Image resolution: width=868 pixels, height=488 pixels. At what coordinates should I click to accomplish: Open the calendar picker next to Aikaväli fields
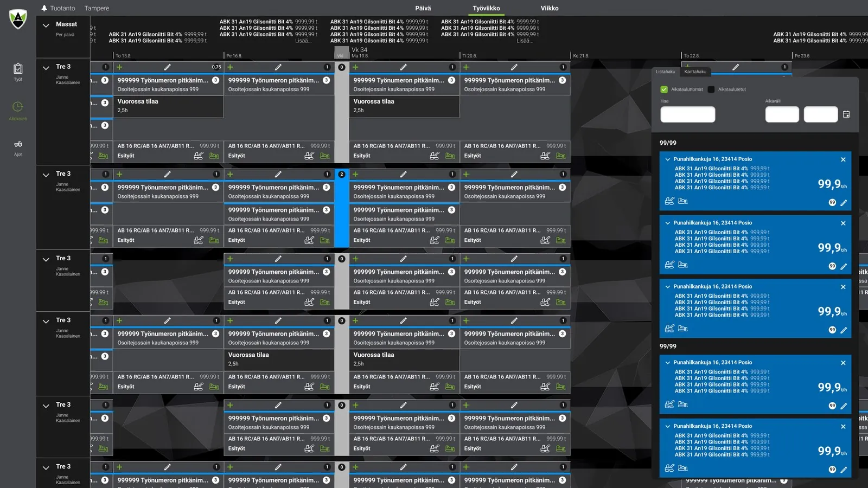tap(846, 114)
